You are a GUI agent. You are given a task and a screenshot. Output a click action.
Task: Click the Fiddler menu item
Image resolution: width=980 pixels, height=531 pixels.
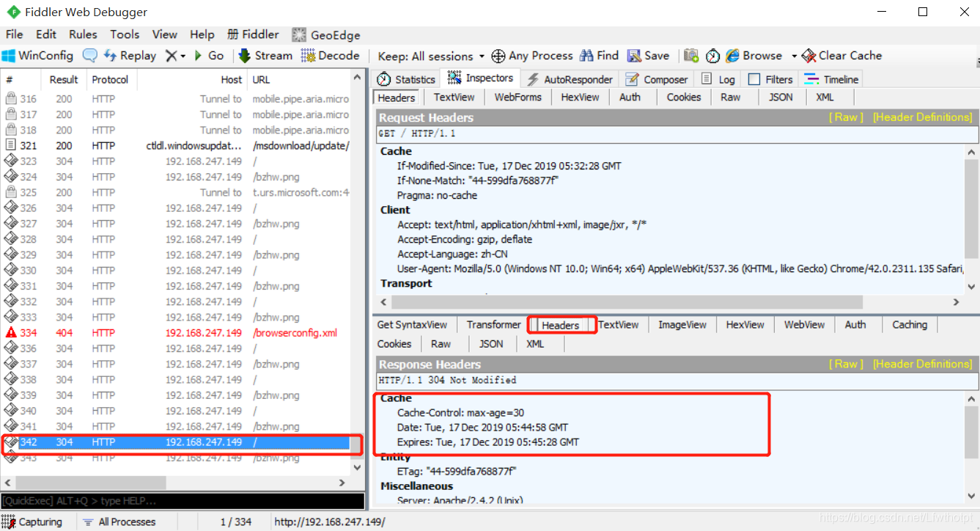253,34
